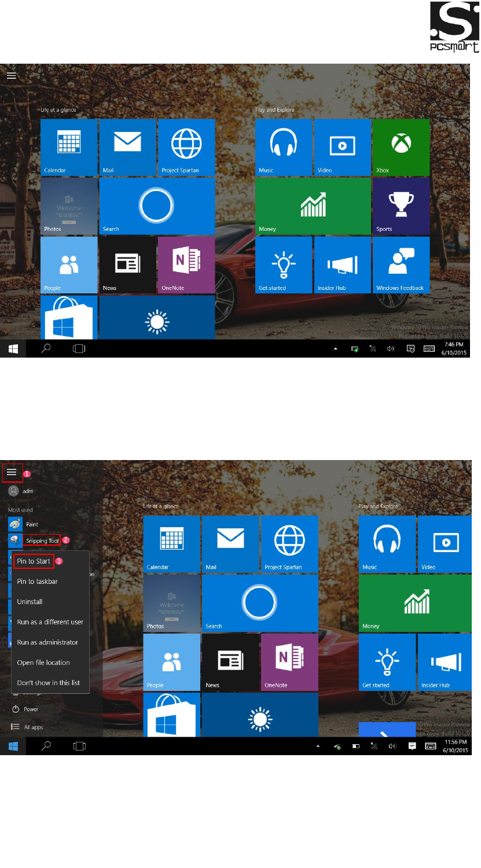Open the Xbox tile
This screenshot has width=481, height=868.
point(401,147)
